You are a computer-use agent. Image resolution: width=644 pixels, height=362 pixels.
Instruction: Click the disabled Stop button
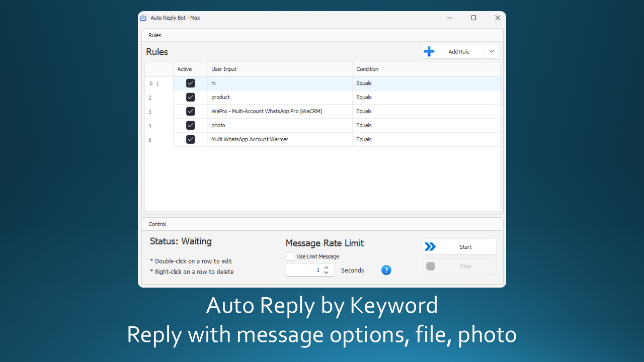pyautogui.click(x=459, y=266)
